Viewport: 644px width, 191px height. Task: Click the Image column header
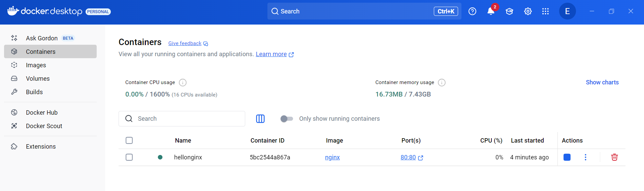[x=334, y=141]
